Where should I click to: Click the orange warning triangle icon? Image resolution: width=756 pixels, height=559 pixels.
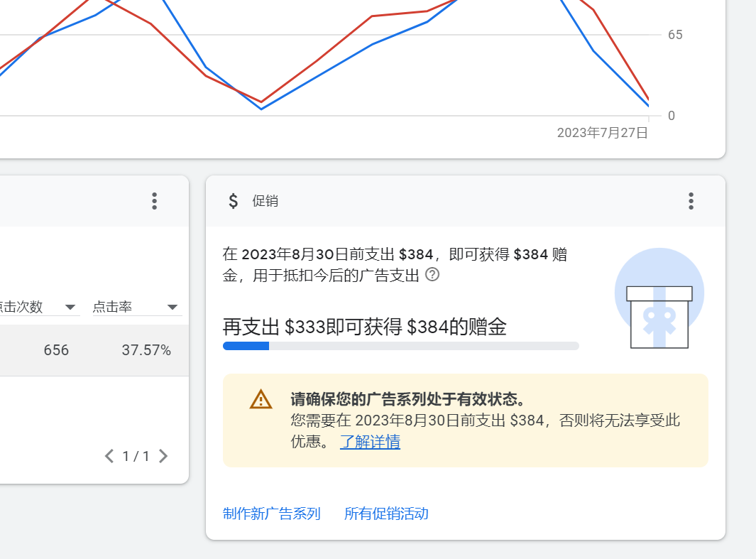[x=261, y=399]
